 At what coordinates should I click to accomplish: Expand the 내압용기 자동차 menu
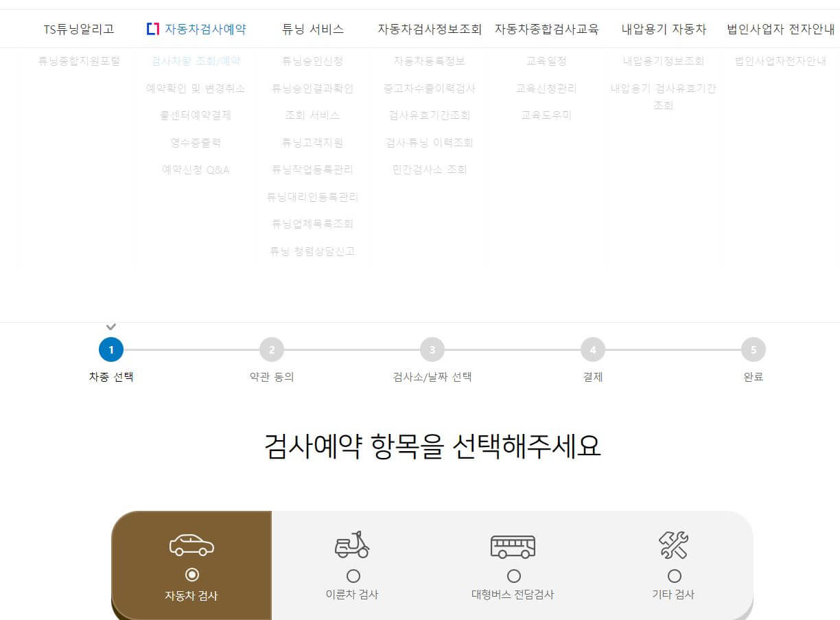pos(663,28)
